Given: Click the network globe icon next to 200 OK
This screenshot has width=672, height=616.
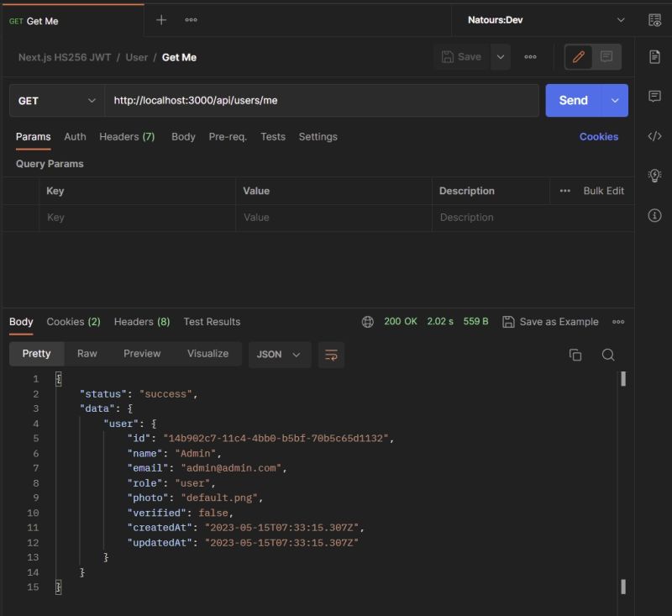Looking at the screenshot, I should pos(368,321).
